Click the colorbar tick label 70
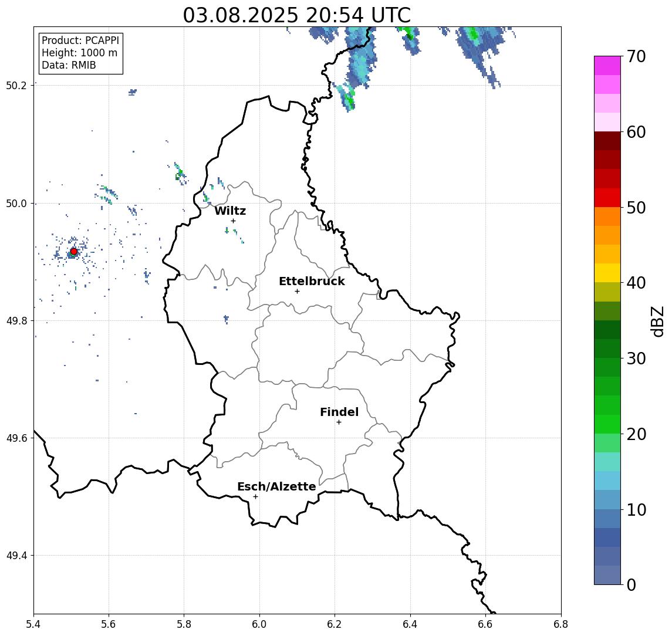The width and height of the screenshot is (672, 636). pos(636,56)
